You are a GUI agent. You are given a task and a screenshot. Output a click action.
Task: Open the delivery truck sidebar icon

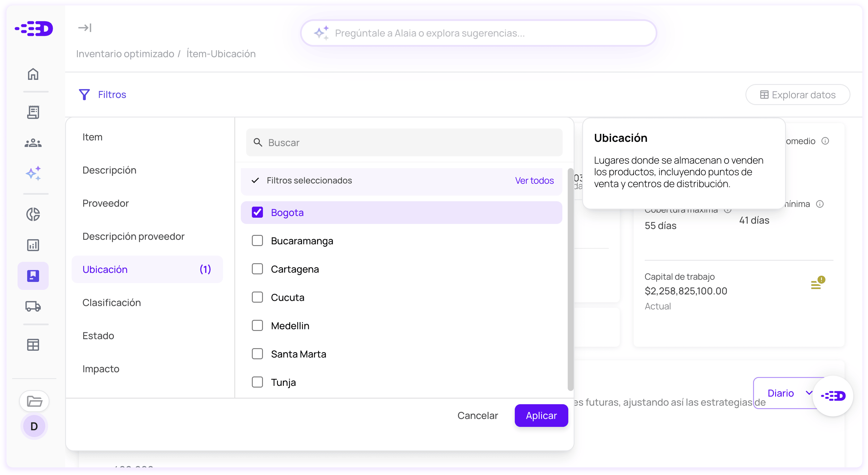pos(33,307)
